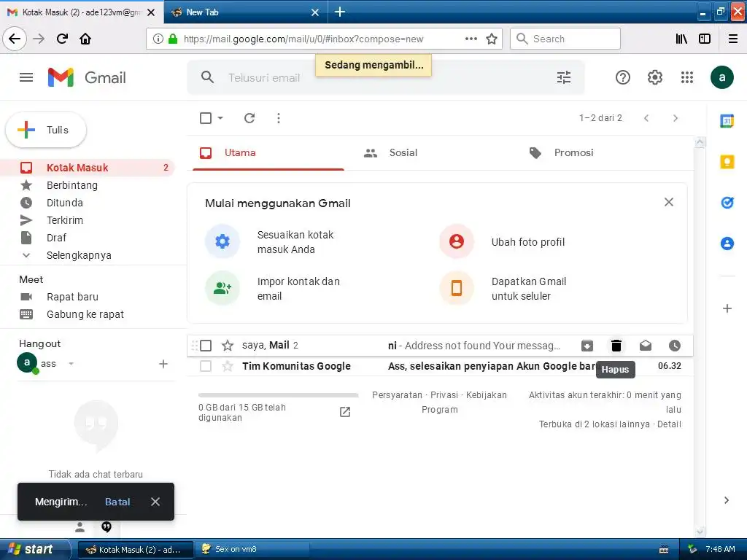
Task: Open Gmail settings gear
Action: [654, 77]
